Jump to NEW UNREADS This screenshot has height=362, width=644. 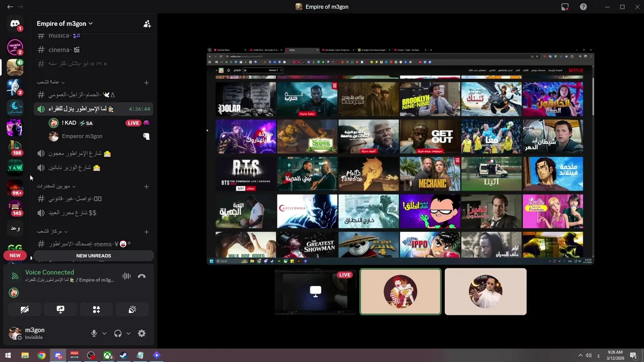(x=94, y=255)
